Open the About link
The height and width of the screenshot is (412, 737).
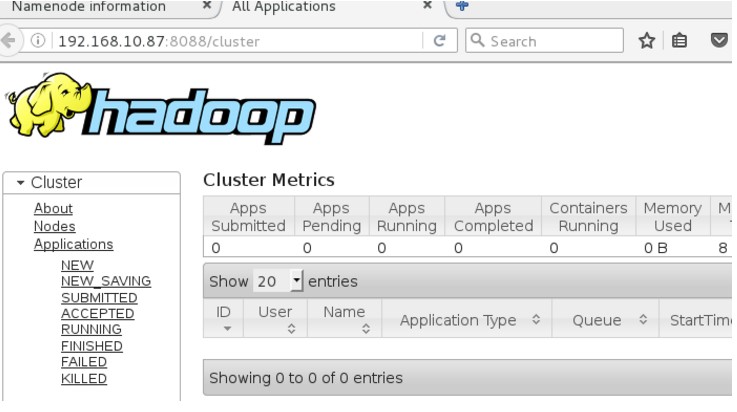point(53,208)
